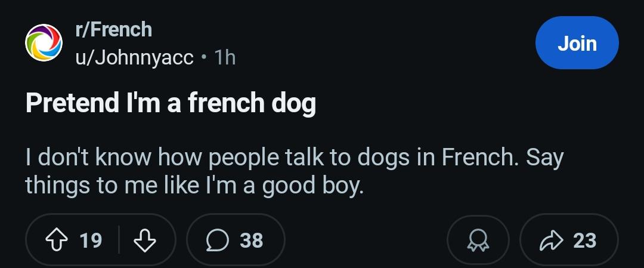Join the r/French community
The image size is (644, 268).
click(x=577, y=43)
